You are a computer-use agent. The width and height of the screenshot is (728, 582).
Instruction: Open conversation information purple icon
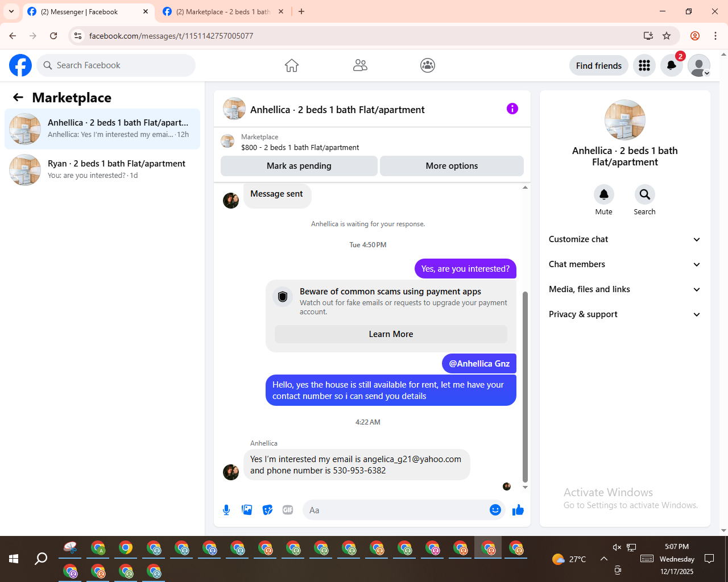pyautogui.click(x=512, y=109)
